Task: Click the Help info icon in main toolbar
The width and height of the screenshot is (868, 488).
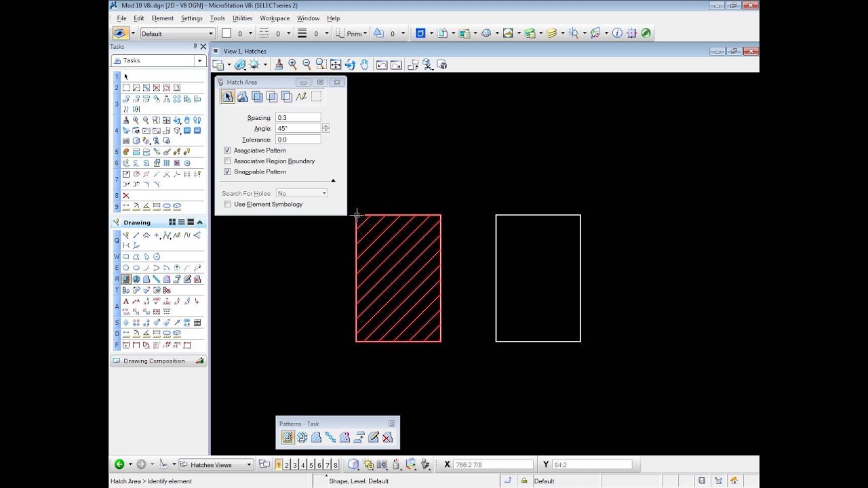Action: tap(616, 33)
